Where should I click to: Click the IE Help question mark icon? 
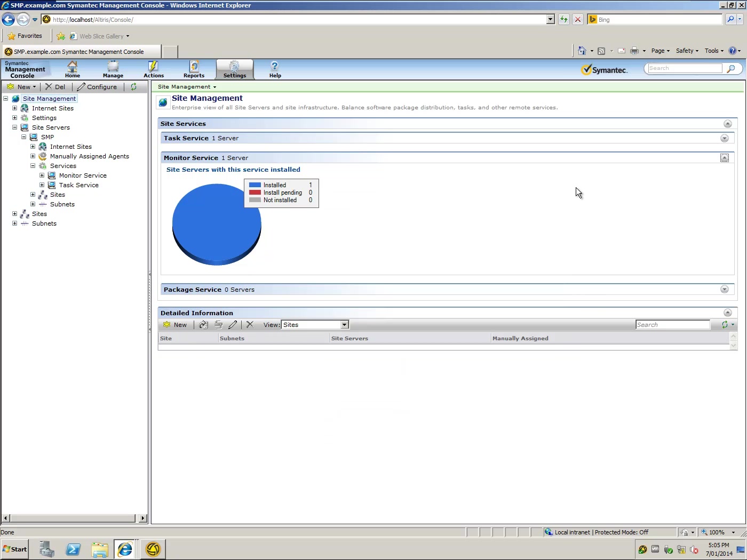point(733,51)
